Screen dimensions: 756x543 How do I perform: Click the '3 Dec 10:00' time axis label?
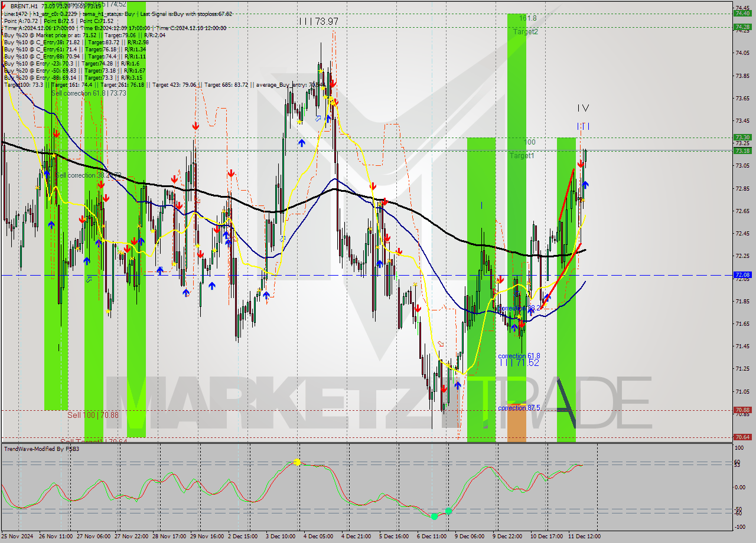click(281, 537)
